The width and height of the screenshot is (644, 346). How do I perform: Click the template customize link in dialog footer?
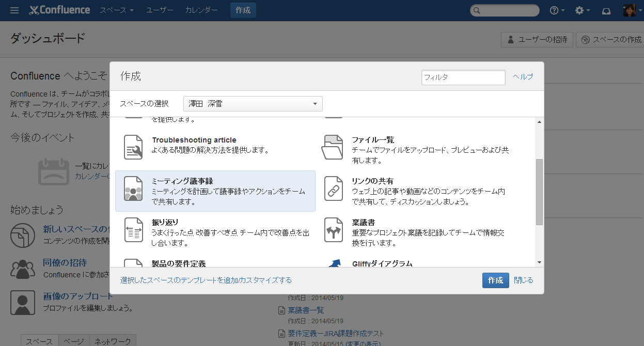[x=206, y=280]
